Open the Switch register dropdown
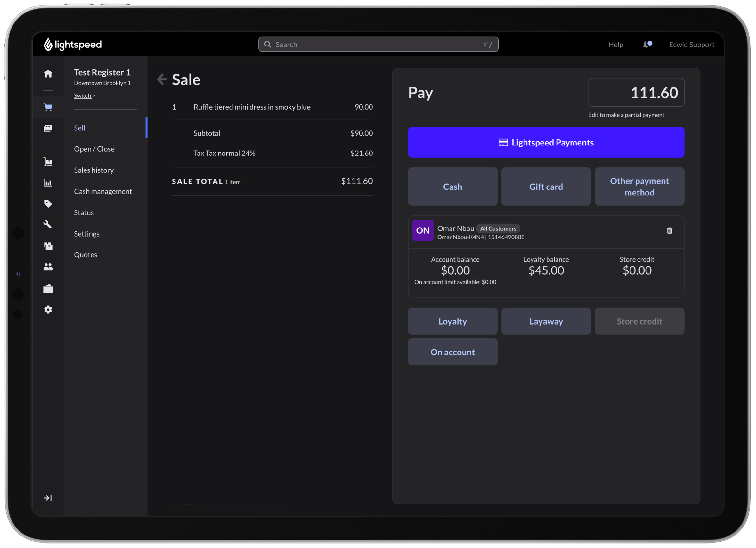The height and width of the screenshot is (548, 756). coord(85,96)
